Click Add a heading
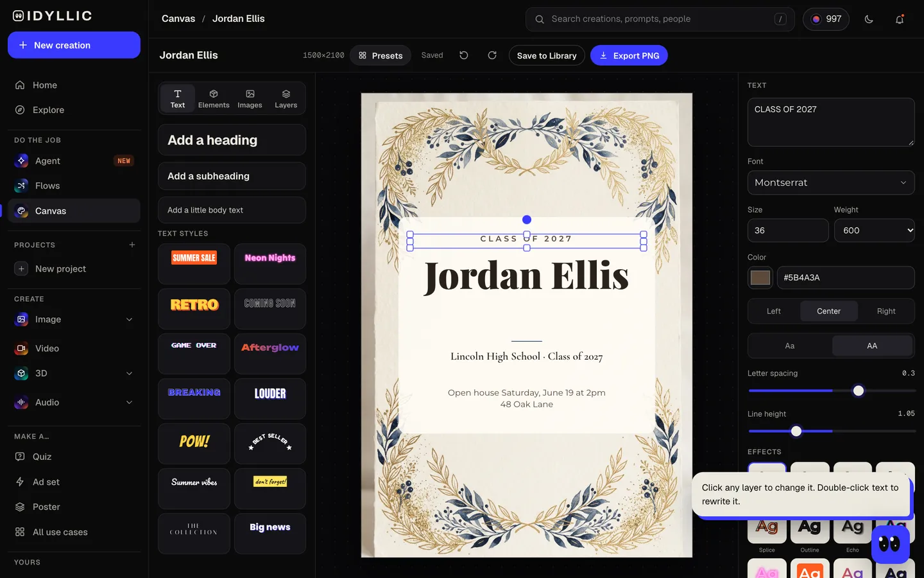Image resolution: width=924 pixels, height=578 pixels. click(x=232, y=140)
